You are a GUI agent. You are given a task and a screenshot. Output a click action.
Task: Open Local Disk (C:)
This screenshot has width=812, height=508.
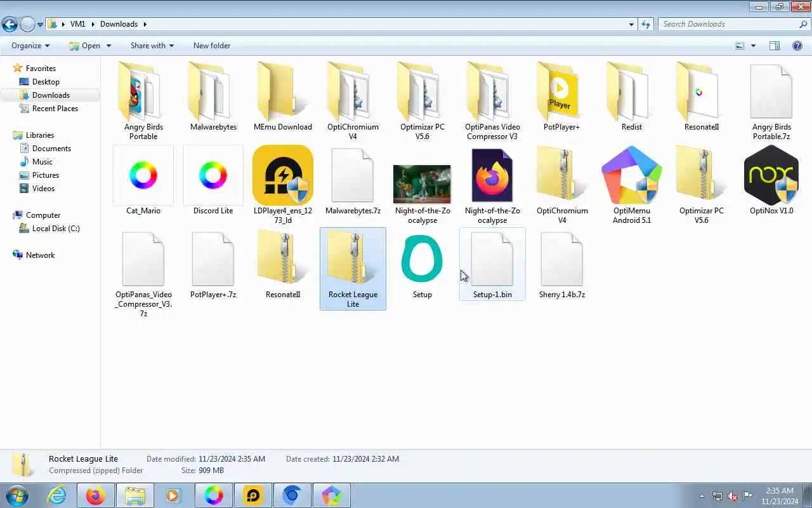point(56,229)
